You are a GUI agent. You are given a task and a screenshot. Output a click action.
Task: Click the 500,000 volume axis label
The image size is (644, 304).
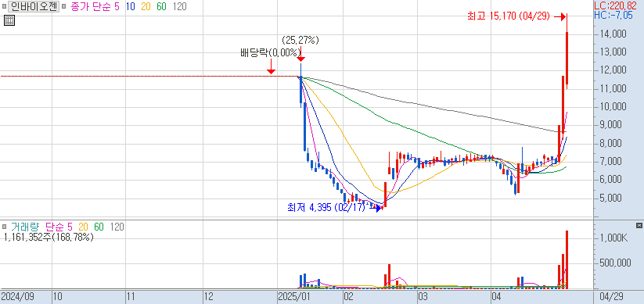pos(616,263)
